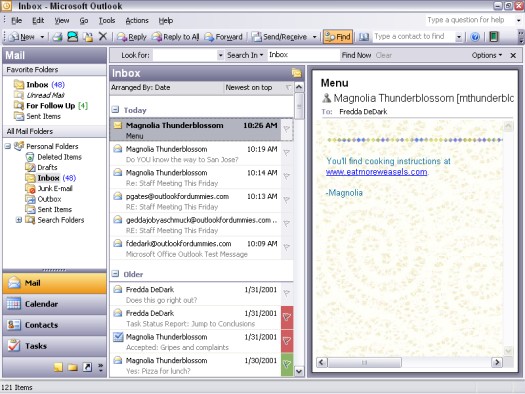
Task: Click the reading pane horizontal scrollbar thumb
Action: point(364,362)
